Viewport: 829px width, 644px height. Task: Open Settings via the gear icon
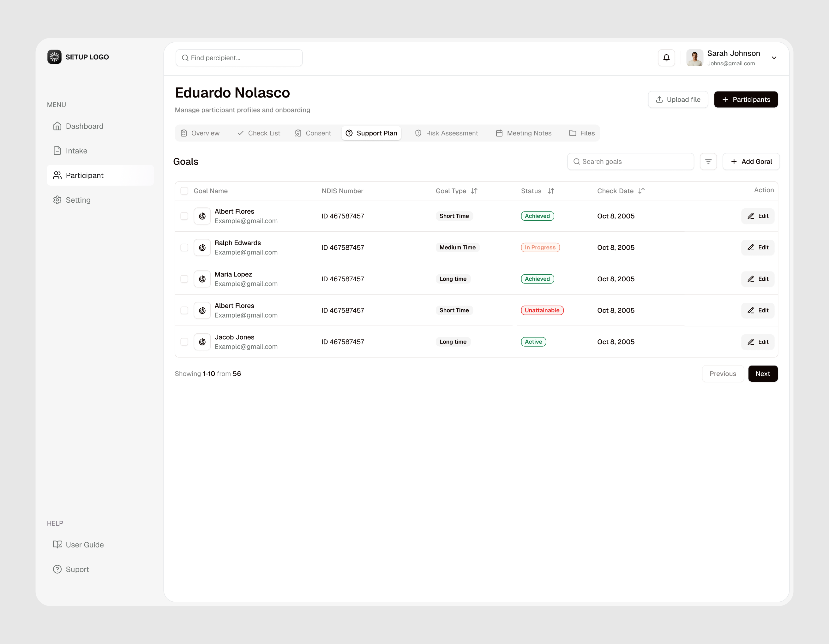[57, 200]
